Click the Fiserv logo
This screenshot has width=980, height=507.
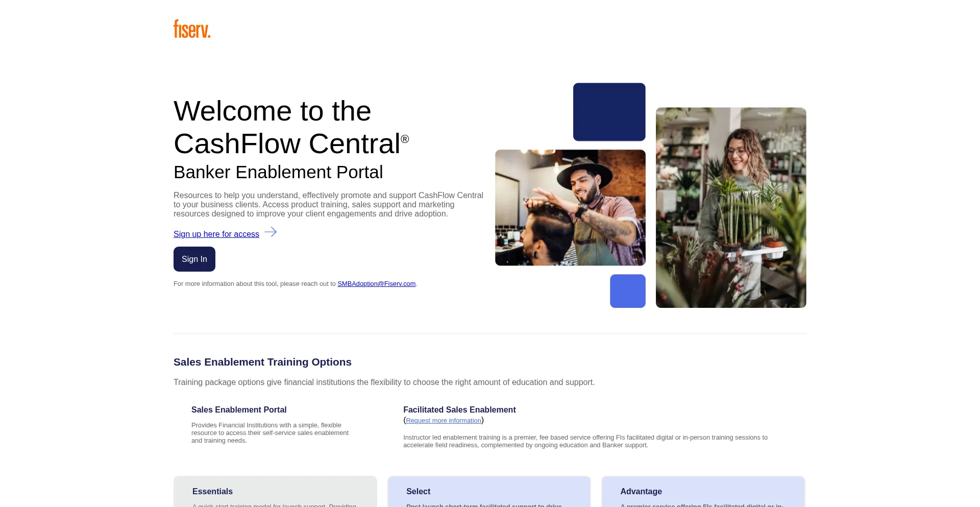pyautogui.click(x=192, y=29)
